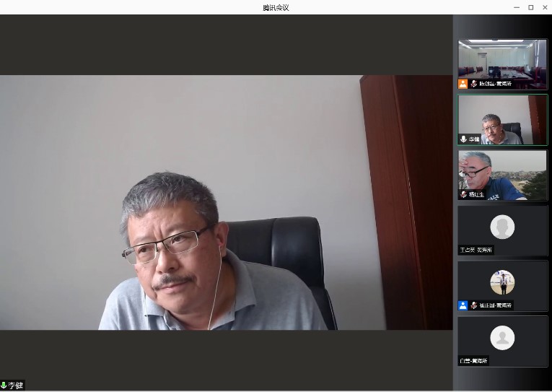
Task: Click the muted microphone icon beside 杨红生
Action: [463, 195]
